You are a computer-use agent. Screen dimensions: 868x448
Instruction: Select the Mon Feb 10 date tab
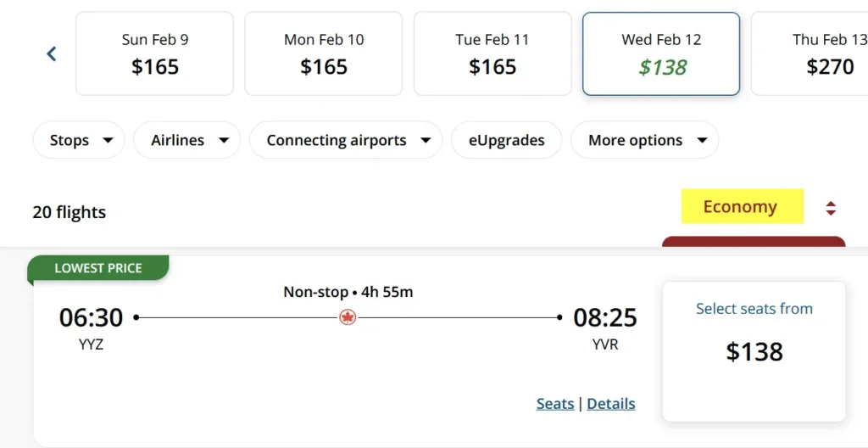tap(324, 53)
